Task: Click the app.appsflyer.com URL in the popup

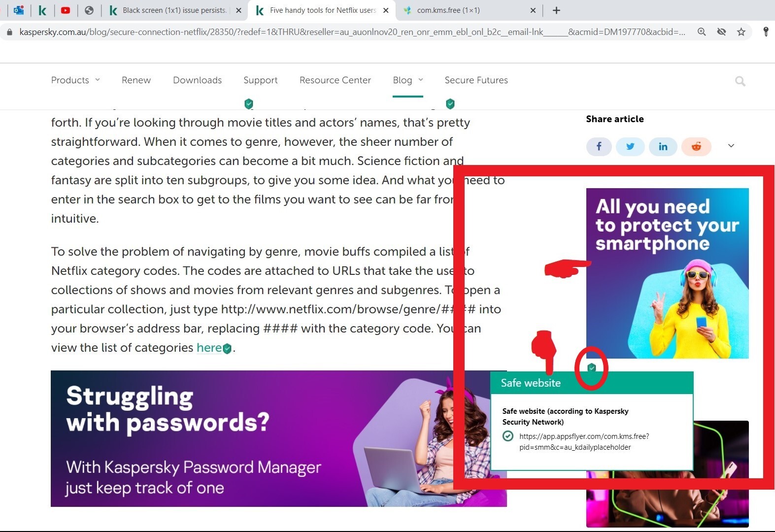Action: click(584, 442)
